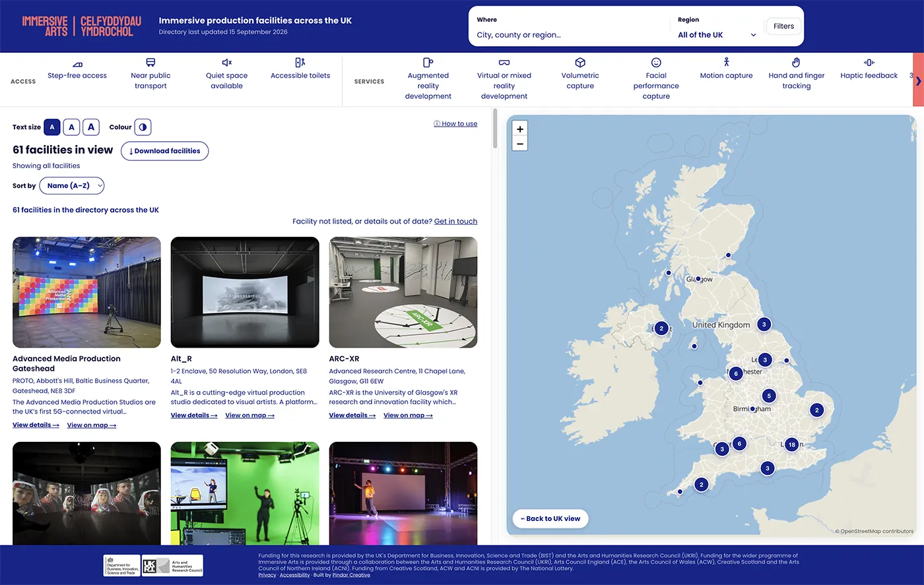
Task: View details for Advanced Media Production Gateshead
Action: tap(36, 425)
